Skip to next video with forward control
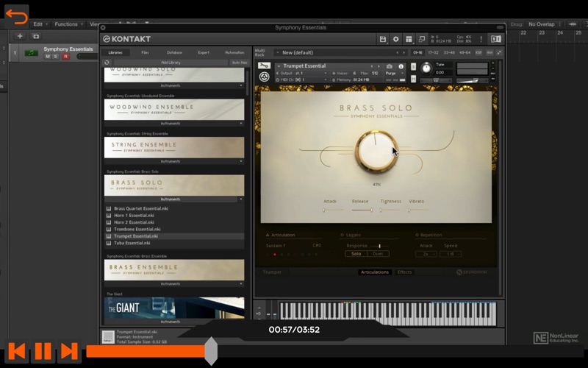588x368 pixels. coord(69,351)
